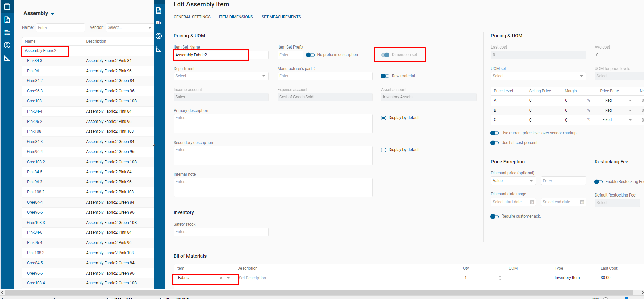Click the grid icon in the inner blue strip
This screenshot has height=299, width=644.
point(159,23)
